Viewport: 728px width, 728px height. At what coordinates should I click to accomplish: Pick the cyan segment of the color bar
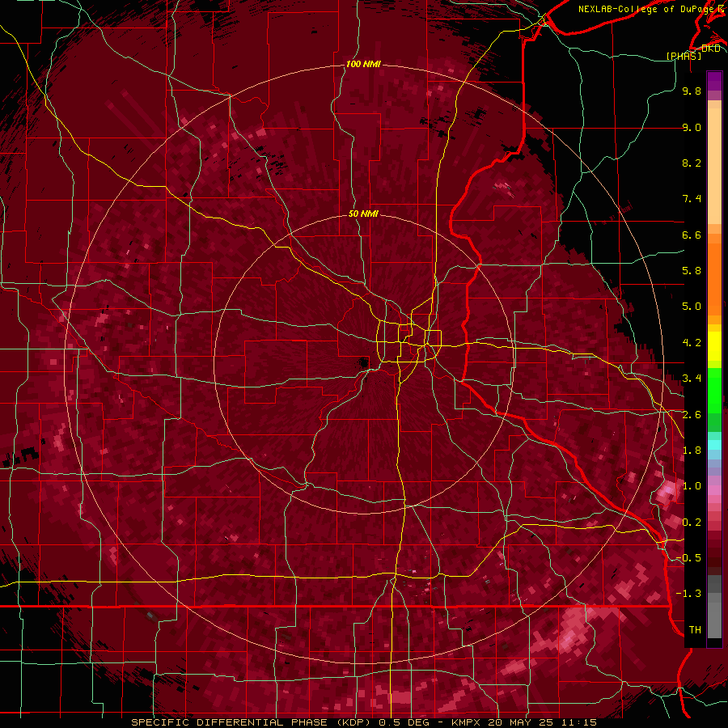(714, 445)
